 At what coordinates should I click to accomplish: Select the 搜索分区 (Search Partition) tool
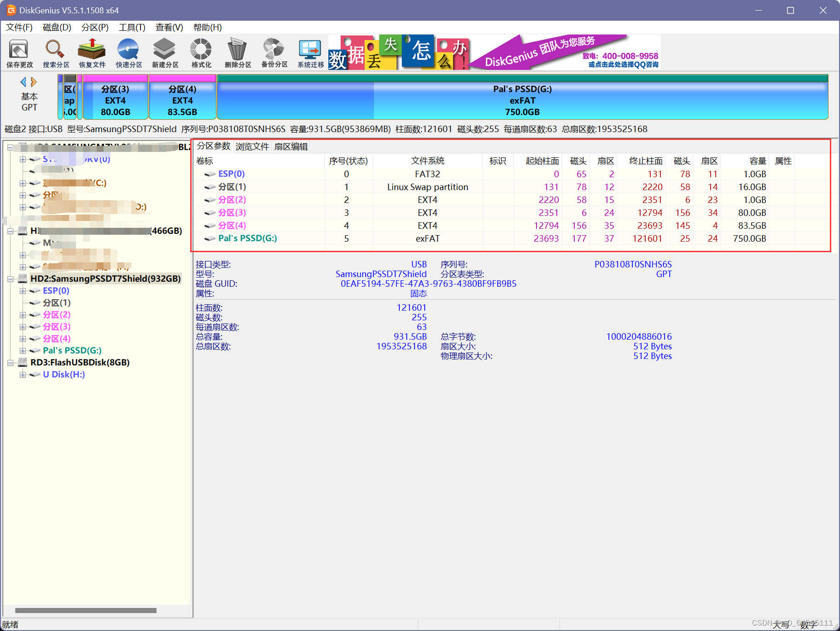[x=55, y=52]
